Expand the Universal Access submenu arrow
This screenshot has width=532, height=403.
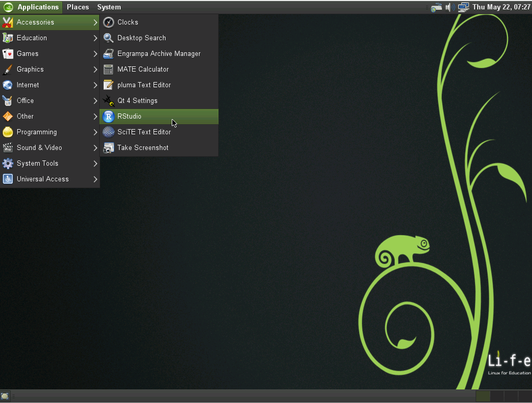(x=96, y=179)
